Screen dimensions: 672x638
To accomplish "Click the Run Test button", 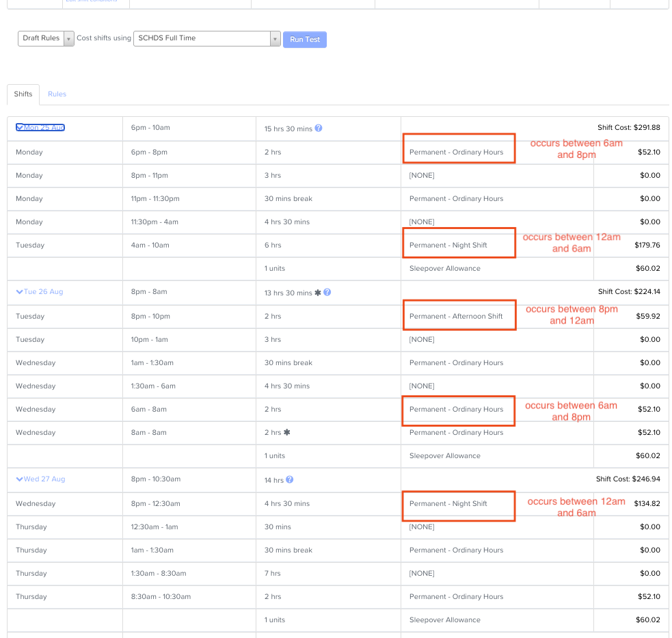I will click(305, 40).
